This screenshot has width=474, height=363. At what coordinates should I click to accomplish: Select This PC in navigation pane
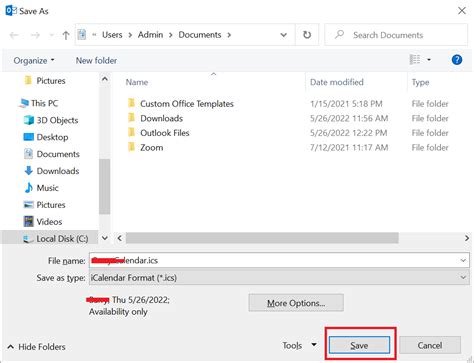pyautogui.click(x=38, y=103)
